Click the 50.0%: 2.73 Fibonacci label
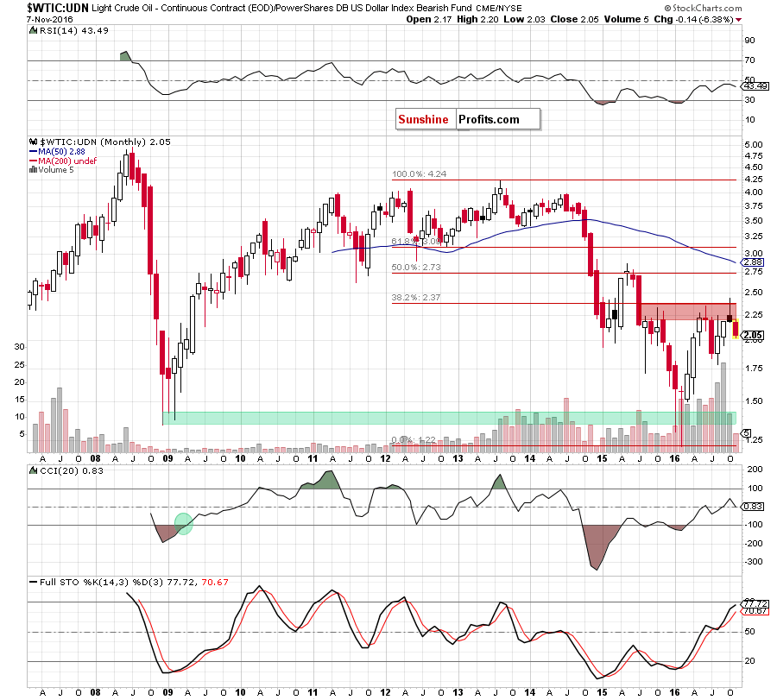777x700 pixels. pos(416,267)
